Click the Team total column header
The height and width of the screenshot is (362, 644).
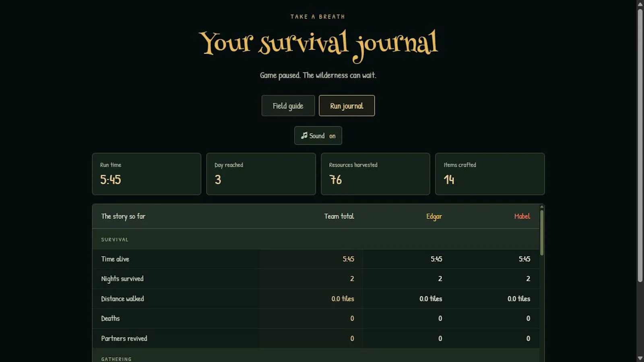(x=339, y=216)
